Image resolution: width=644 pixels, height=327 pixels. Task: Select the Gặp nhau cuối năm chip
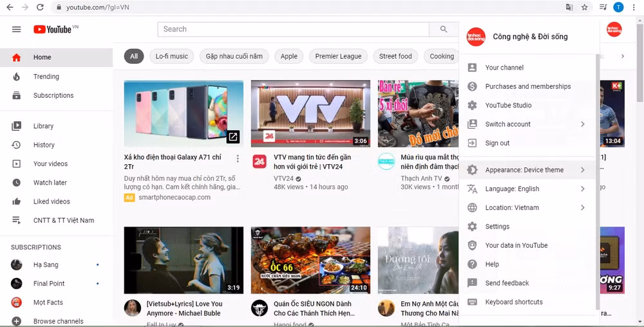pyautogui.click(x=234, y=56)
